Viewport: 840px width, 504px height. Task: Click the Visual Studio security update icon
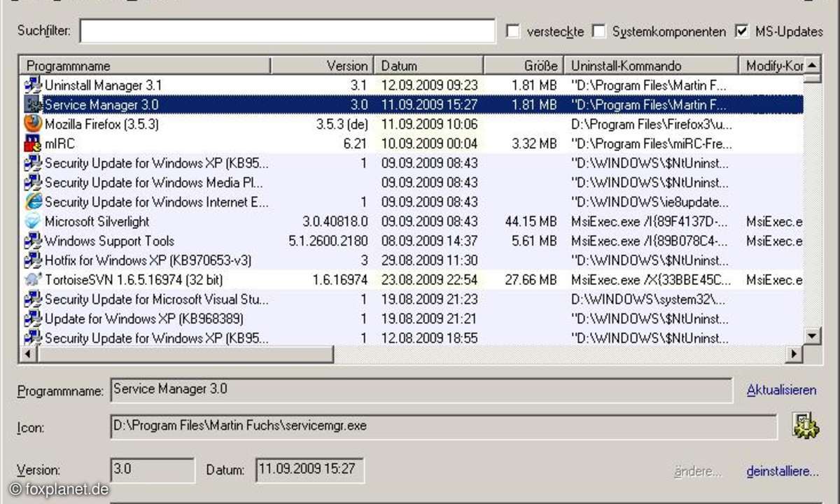coord(33,299)
